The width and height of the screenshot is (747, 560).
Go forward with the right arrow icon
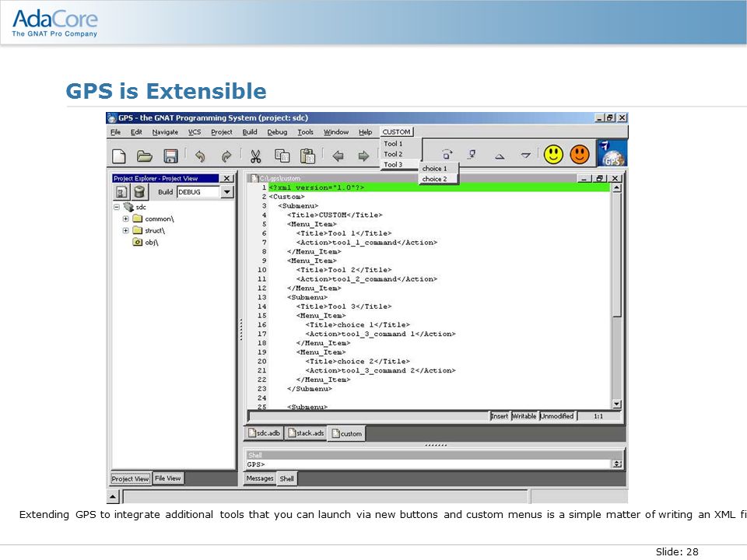[x=363, y=156]
